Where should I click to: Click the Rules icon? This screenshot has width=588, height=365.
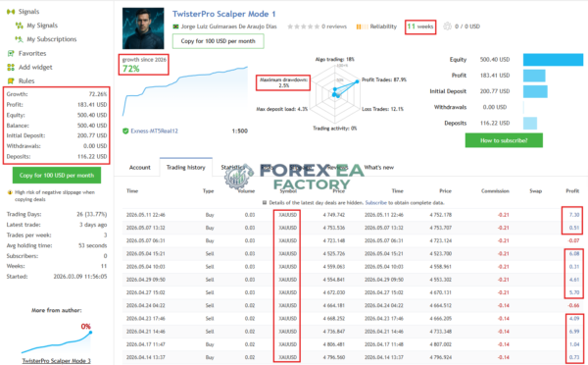[x=11, y=80]
